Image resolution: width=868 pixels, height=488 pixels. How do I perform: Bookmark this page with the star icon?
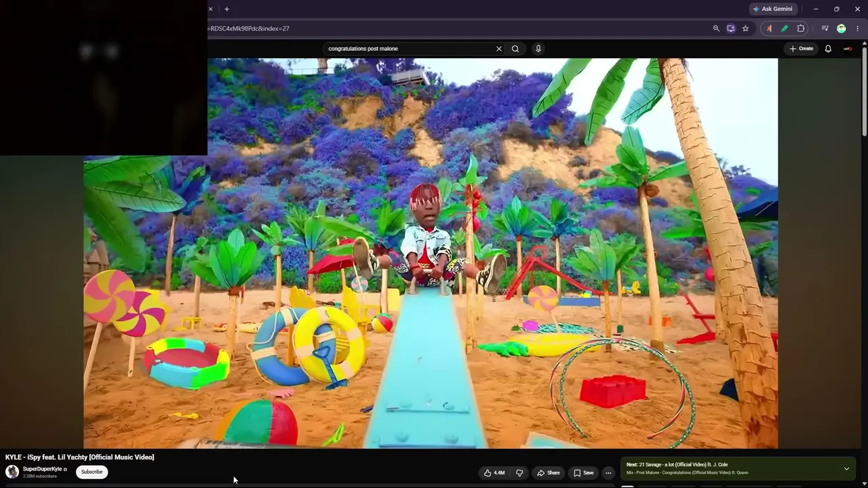tap(745, 28)
